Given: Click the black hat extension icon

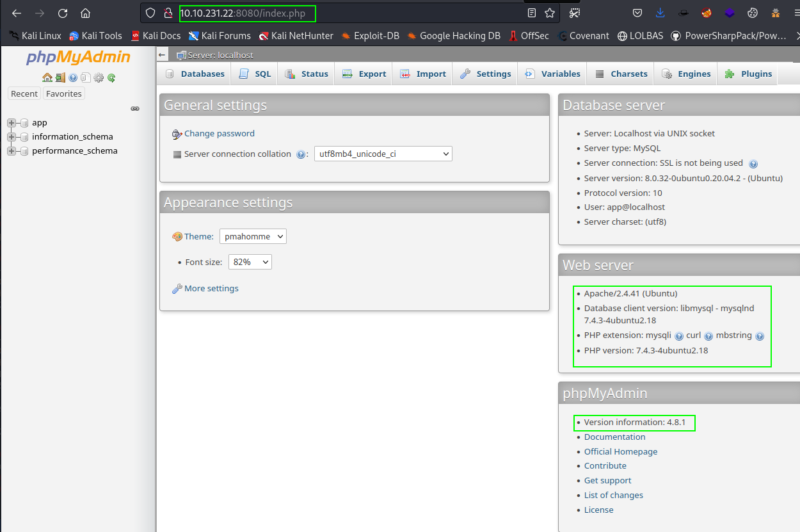Looking at the screenshot, I should click(684, 13).
